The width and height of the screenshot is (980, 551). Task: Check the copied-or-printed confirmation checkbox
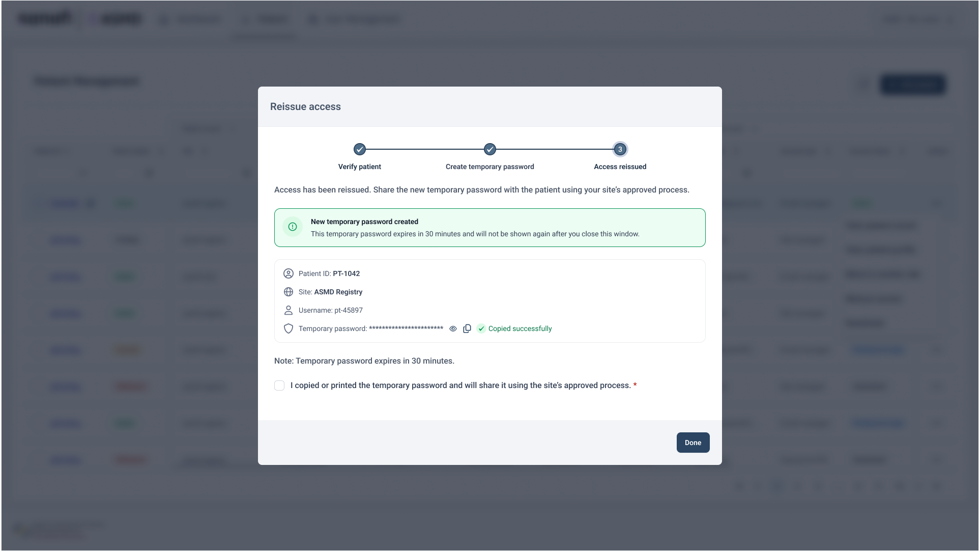(279, 385)
